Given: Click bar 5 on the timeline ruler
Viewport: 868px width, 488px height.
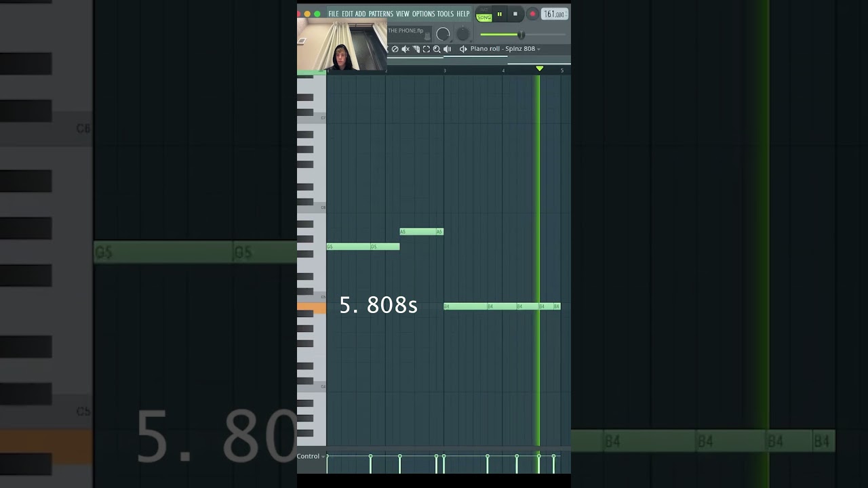Looking at the screenshot, I should [561, 70].
